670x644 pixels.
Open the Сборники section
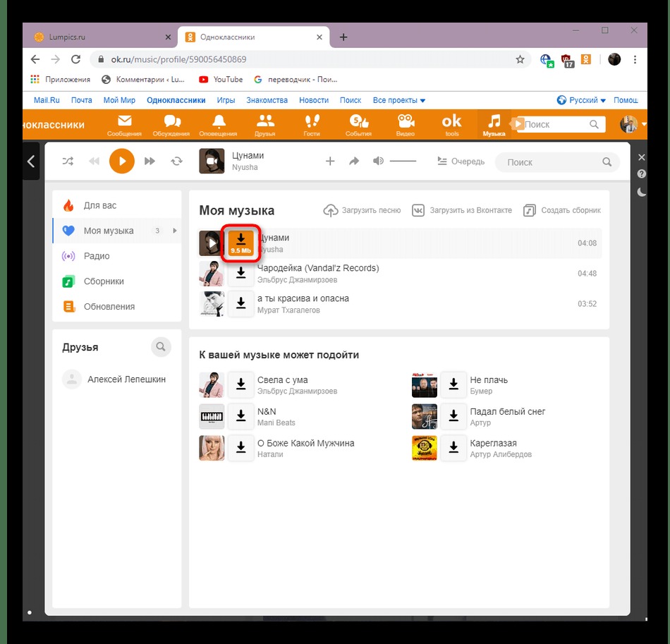coord(116,281)
